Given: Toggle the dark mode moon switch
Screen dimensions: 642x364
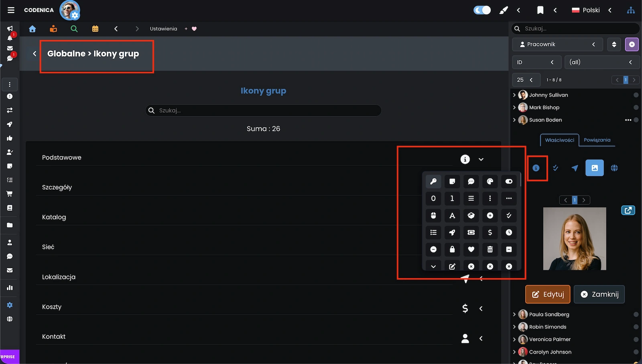Looking at the screenshot, I should pyautogui.click(x=482, y=10).
